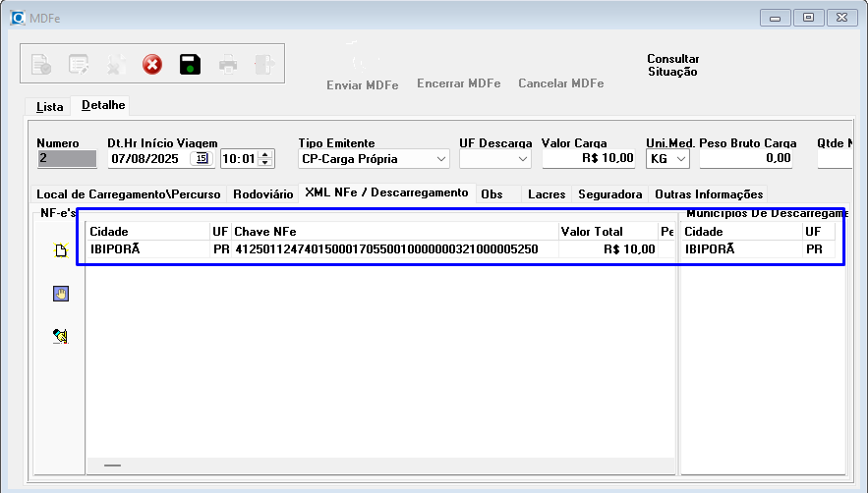Select the Local de Carregamento\Percurso tab
The width and height of the screenshot is (868, 493).
click(x=129, y=194)
